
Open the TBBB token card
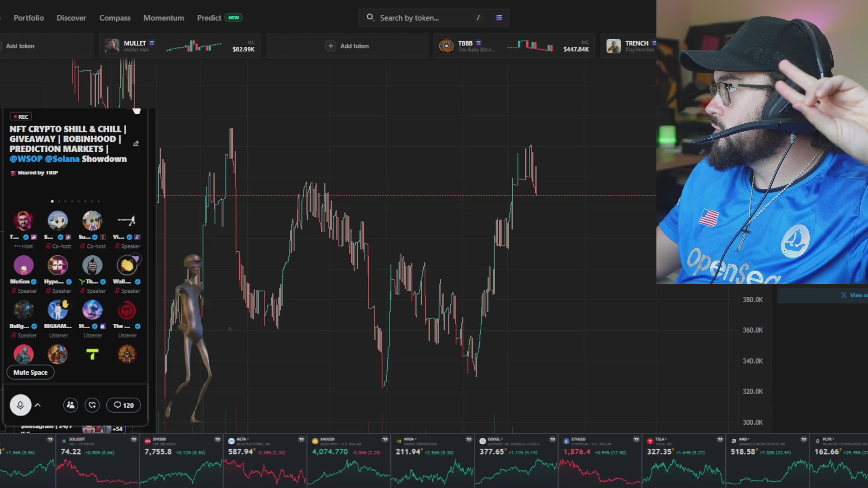click(x=514, y=46)
